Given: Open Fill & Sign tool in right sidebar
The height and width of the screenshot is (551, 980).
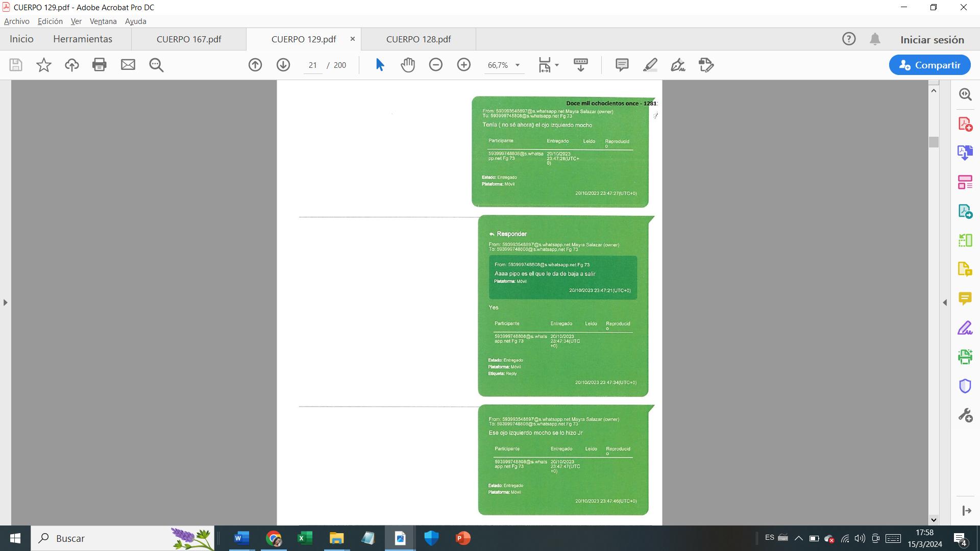Looking at the screenshot, I should pos(965,328).
